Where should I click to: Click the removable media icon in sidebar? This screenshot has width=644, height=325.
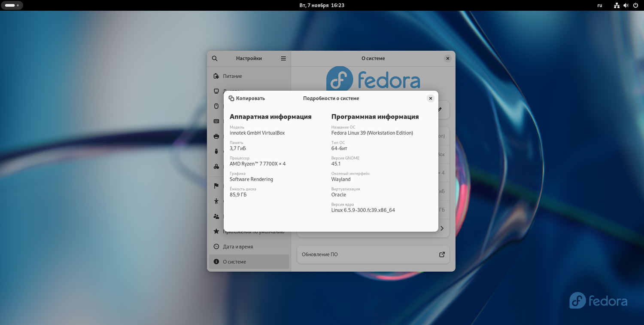tap(216, 151)
